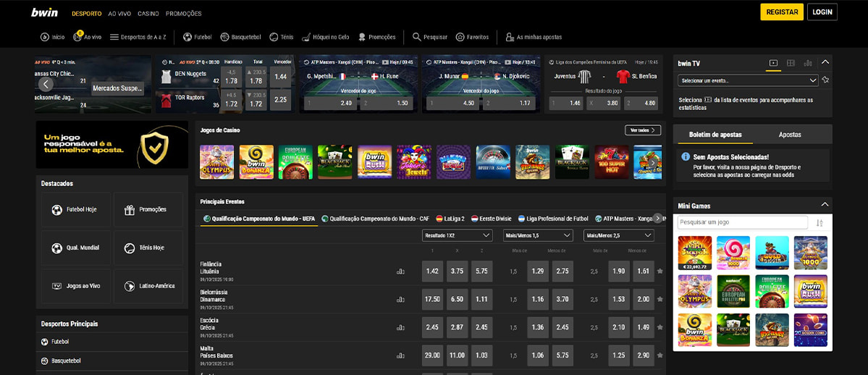Open the DESPORTO top menu

click(x=87, y=13)
